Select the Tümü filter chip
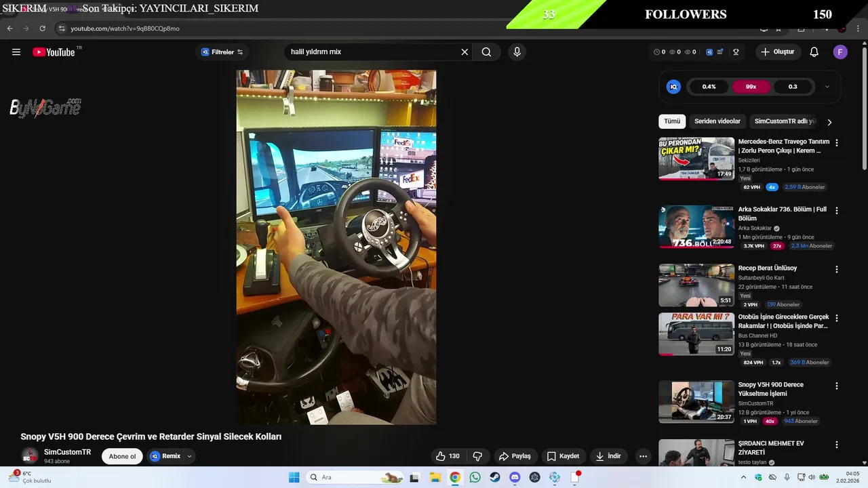The height and width of the screenshot is (488, 868). pos(672,121)
